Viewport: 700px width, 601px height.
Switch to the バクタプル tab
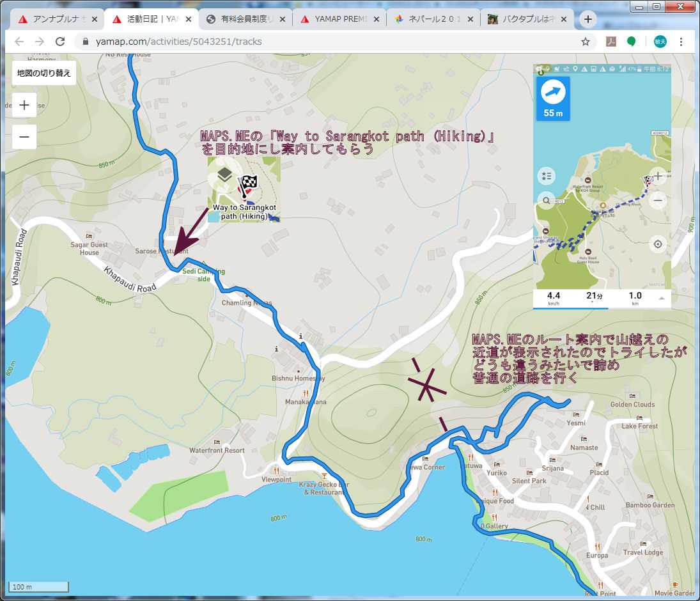[521, 19]
